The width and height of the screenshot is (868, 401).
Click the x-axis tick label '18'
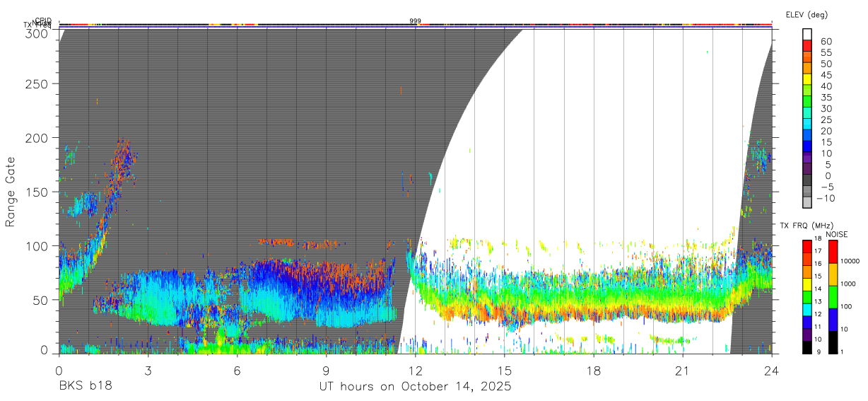[594, 370]
